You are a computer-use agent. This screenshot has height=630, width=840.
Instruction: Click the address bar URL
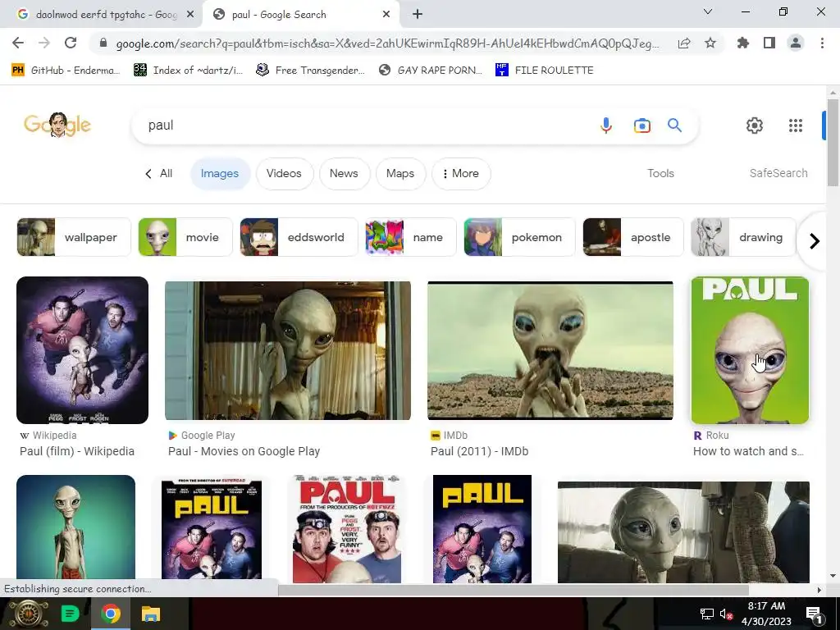pos(388,43)
